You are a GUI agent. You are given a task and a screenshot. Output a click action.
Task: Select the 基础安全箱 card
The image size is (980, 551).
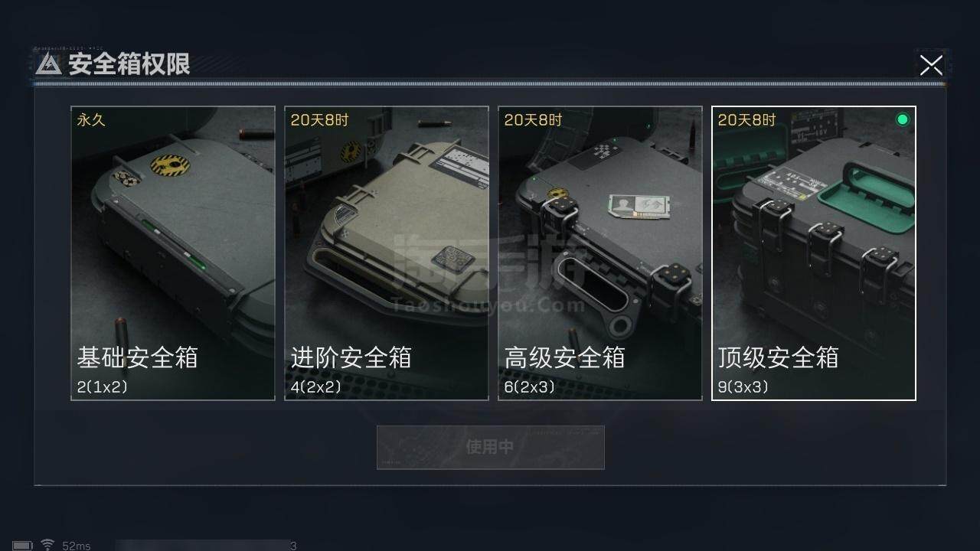coord(173,253)
